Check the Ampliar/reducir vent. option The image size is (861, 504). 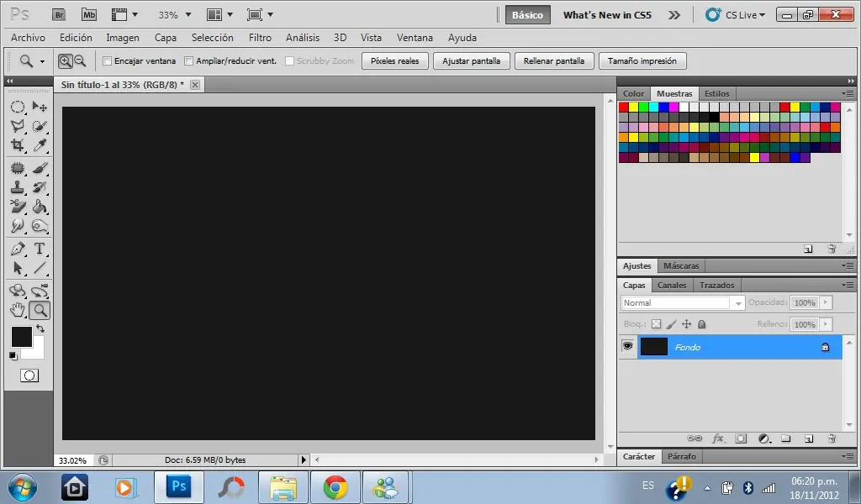[188, 61]
